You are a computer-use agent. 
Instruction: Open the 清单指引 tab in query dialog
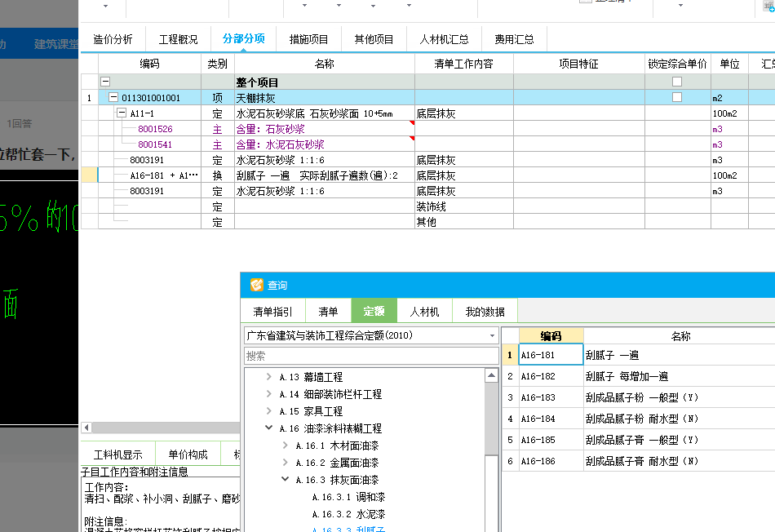point(272,312)
